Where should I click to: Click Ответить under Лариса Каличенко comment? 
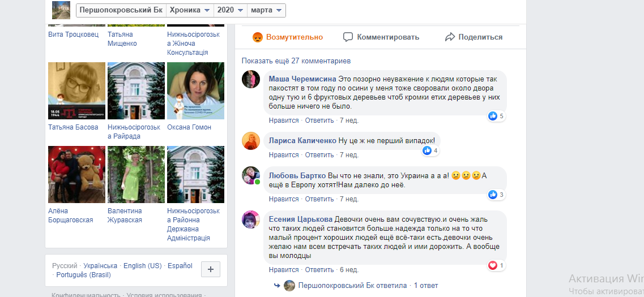pyautogui.click(x=319, y=155)
